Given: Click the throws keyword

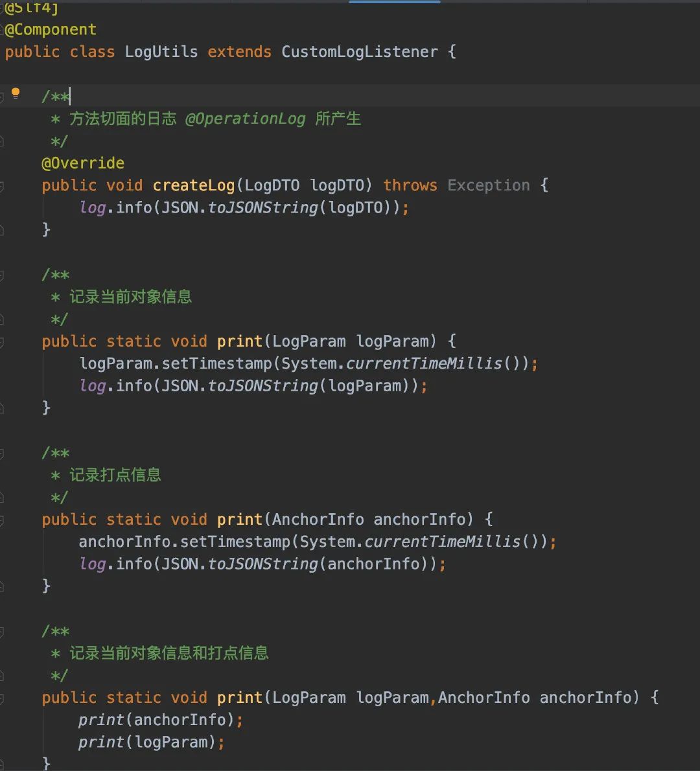Looking at the screenshot, I should point(410,185).
